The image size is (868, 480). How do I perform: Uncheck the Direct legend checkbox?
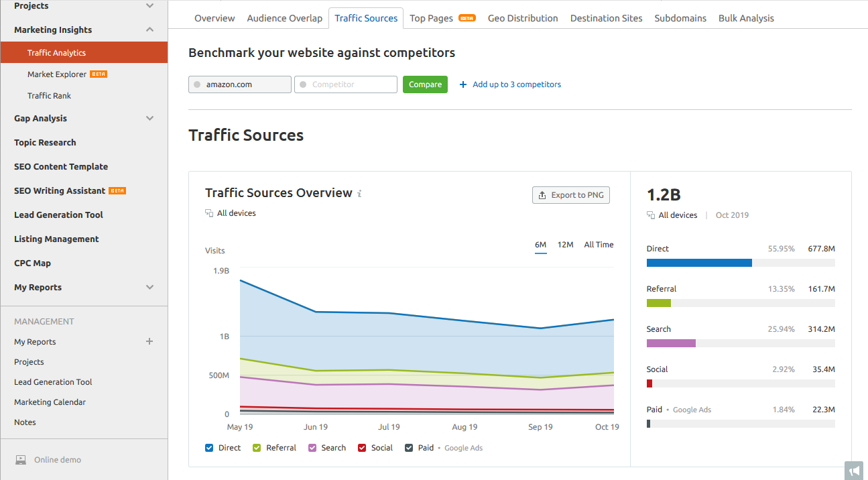(x=208, y=447)
